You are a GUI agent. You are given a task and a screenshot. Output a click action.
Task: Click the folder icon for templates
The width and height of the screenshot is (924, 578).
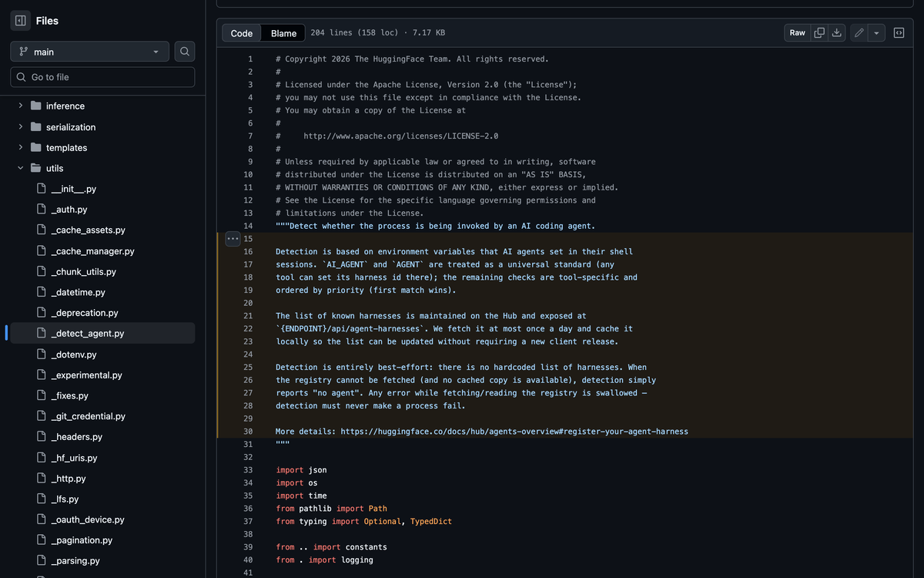tap(35, 147)
